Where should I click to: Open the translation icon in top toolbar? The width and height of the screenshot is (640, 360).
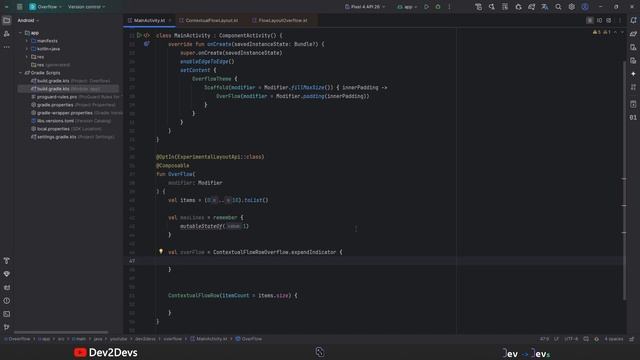(544, 7)
